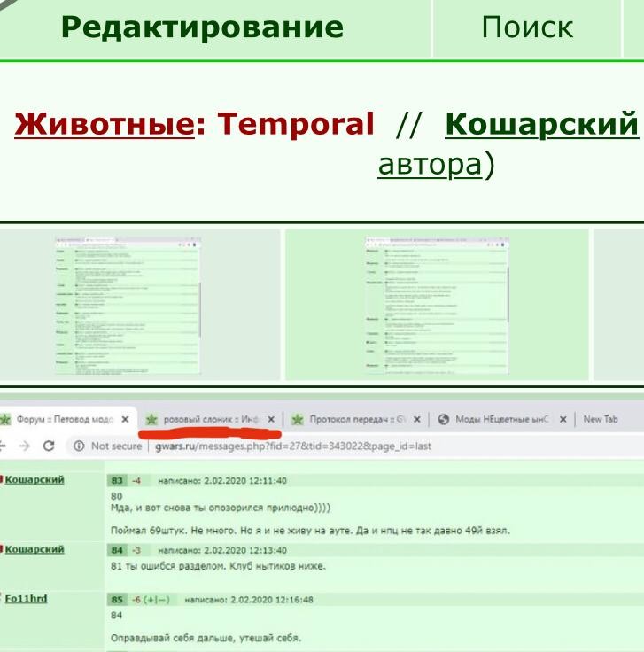644x652 pixels.
Task: Open the second screenshot thumbnail
Action: point(437,306)
